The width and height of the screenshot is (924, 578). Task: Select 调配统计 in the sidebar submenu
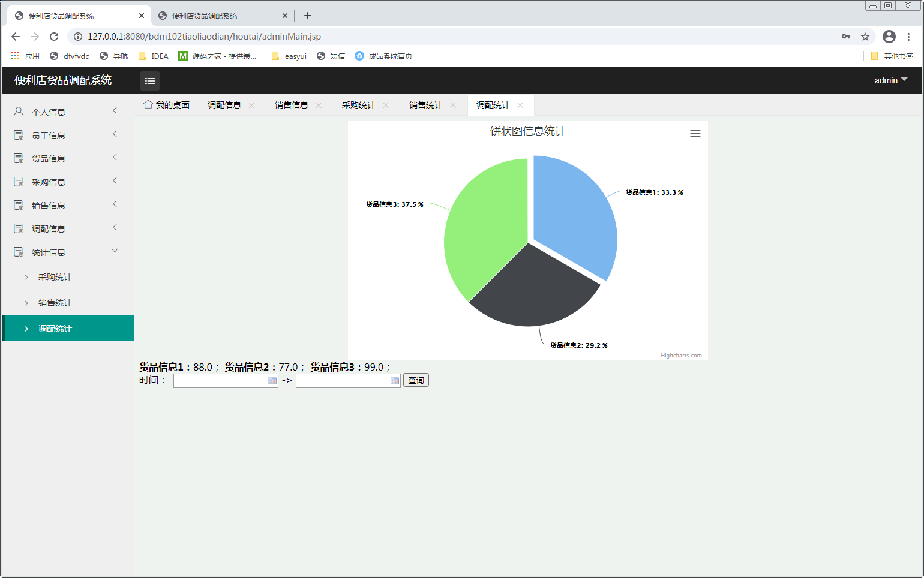(x=68, y=329)
